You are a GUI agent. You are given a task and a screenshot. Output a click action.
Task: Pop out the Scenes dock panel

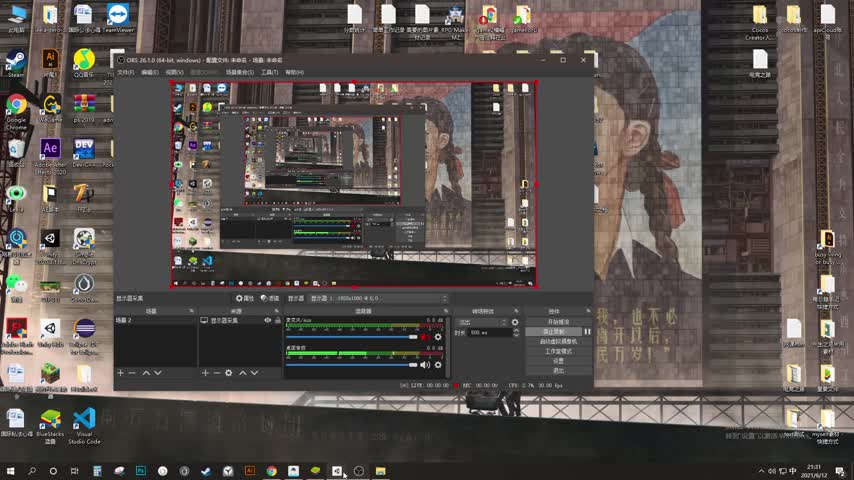point(191,311)
